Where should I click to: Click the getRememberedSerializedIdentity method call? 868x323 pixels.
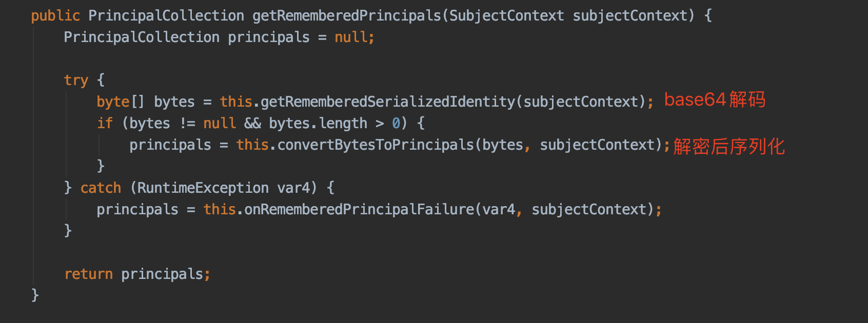point(388,102)
